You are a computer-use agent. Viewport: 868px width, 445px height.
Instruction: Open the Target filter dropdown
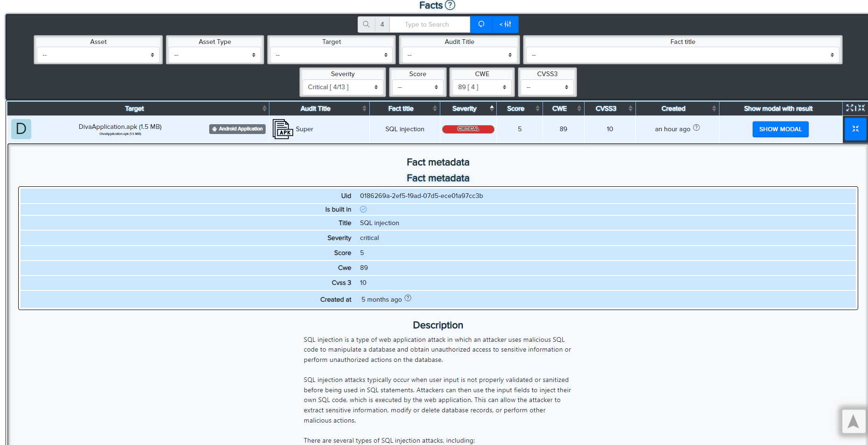tap(332, 55)
